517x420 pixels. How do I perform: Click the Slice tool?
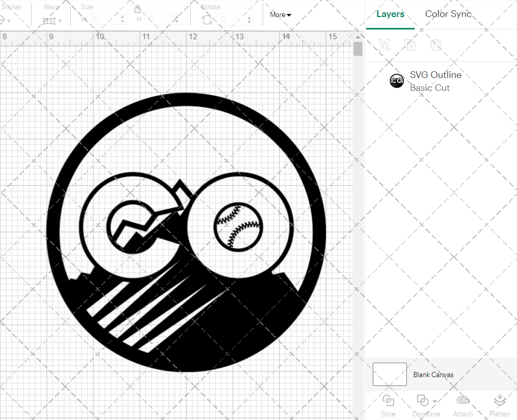click(388, 405)
